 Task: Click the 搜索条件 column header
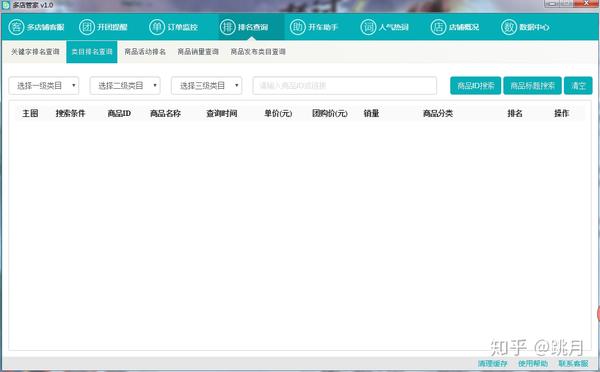[70, 113]
